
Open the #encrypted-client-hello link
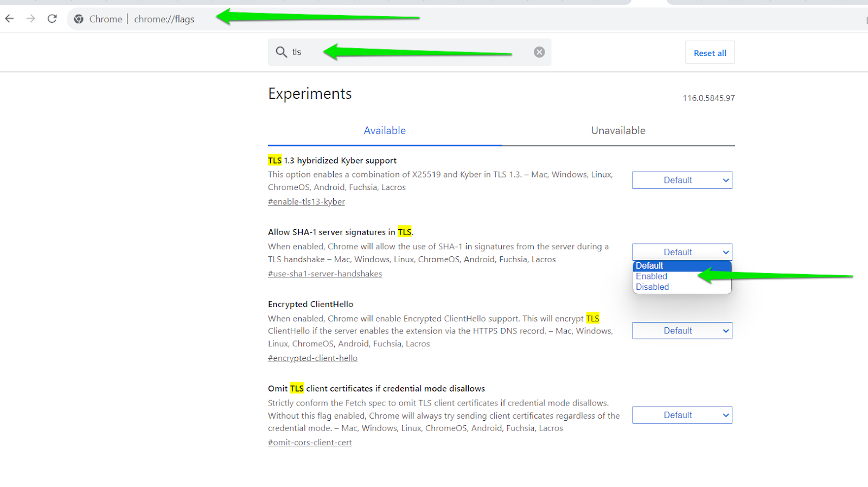click(312, 358)
